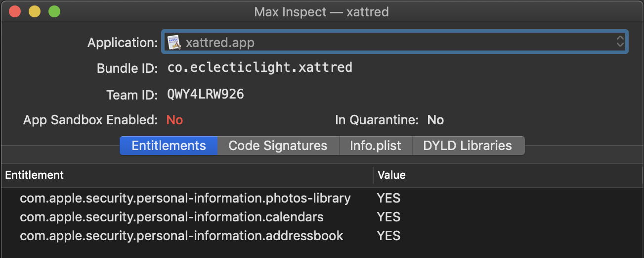
Task: Select the calendars entitlement row
Action: [172, 217]
